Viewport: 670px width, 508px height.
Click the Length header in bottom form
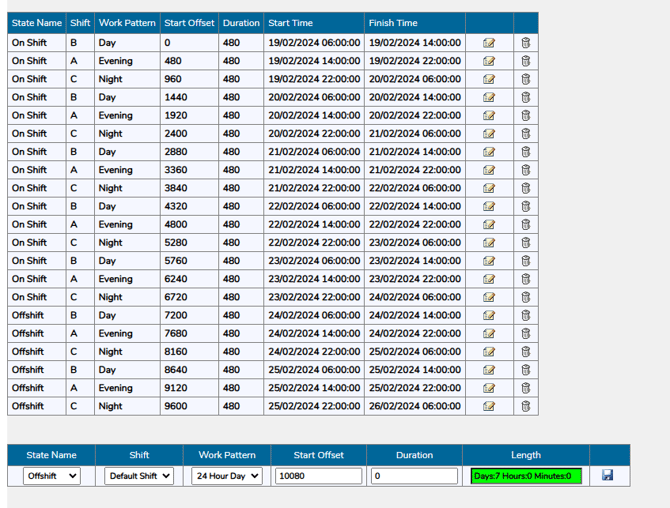(526, 455)
